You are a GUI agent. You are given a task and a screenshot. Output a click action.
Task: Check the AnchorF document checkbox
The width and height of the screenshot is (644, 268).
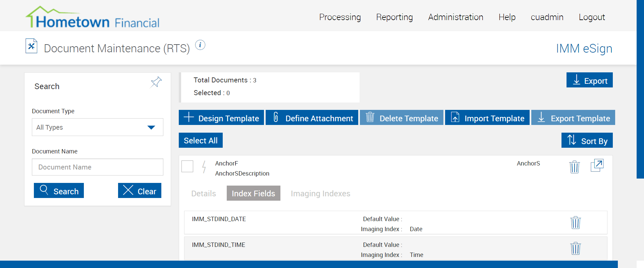(187, 166)
